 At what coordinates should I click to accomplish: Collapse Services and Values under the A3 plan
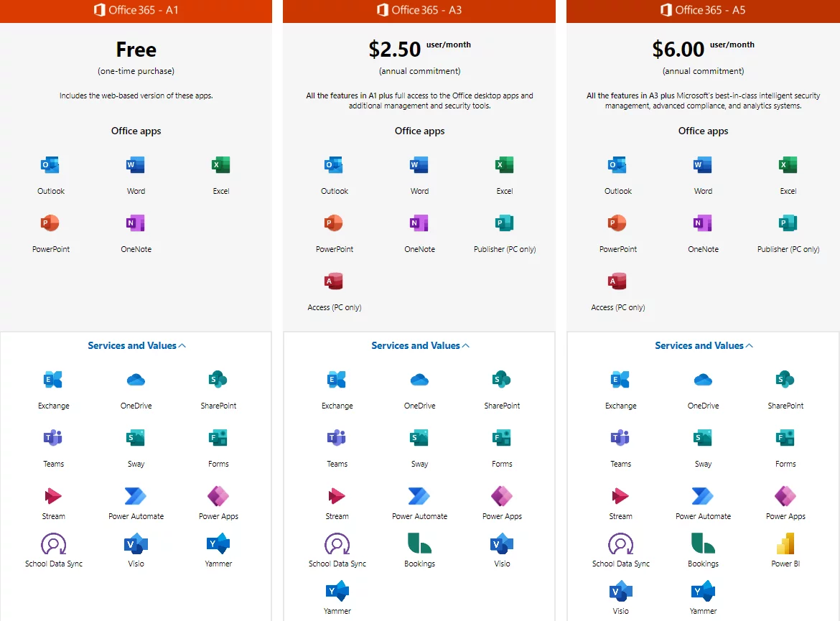[x=420, y=345]
